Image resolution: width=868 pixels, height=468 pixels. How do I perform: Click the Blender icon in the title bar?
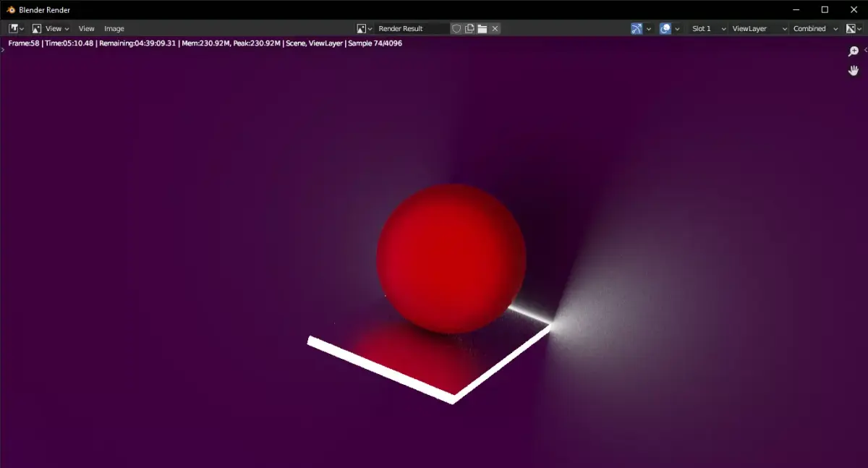pyautogui.click(x=9, y=9)
